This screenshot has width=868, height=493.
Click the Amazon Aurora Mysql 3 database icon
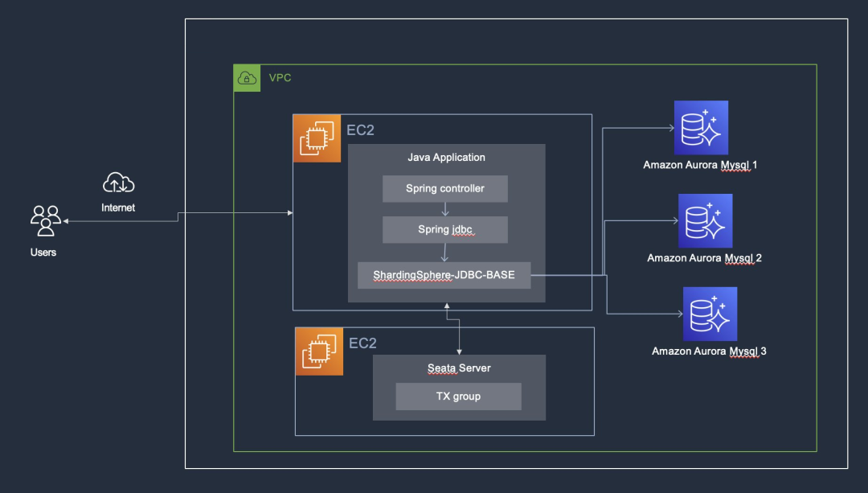[x=710, y=314]
